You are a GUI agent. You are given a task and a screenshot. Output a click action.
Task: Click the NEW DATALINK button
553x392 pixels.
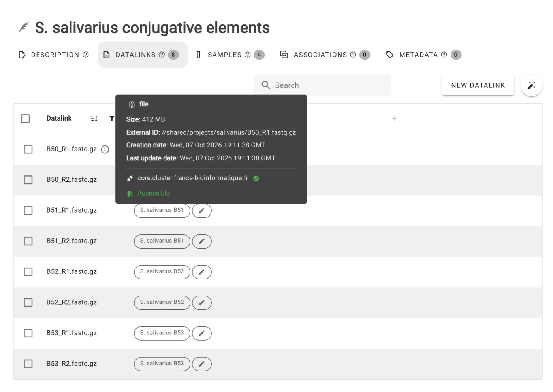tap(478, 85)
